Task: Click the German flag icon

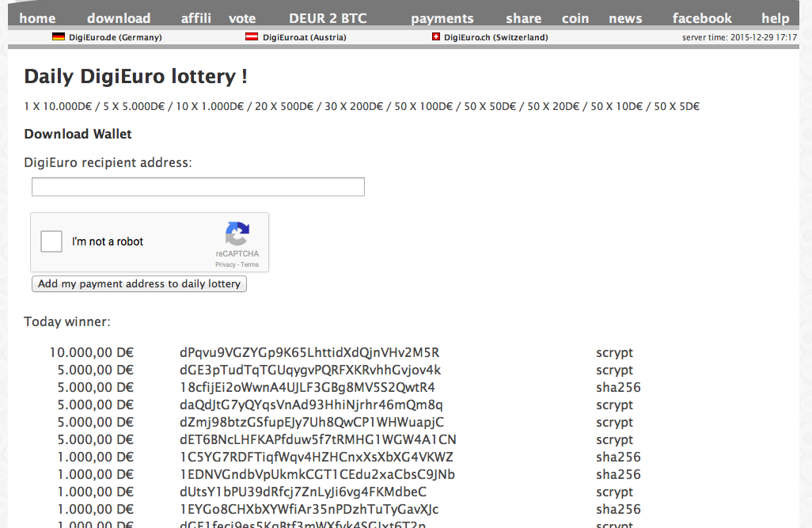Action: coord(59,36)
